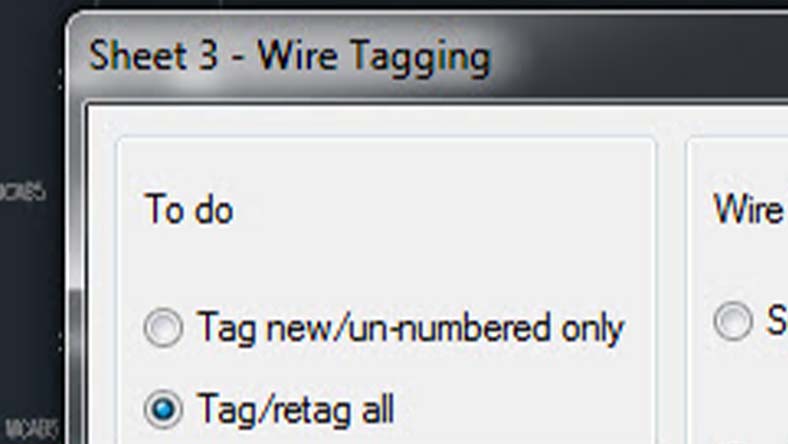This screenshot has width=788, height=444.
Task: Click the upper MCAB5 text in drawing background
Action: coord(23,191)
